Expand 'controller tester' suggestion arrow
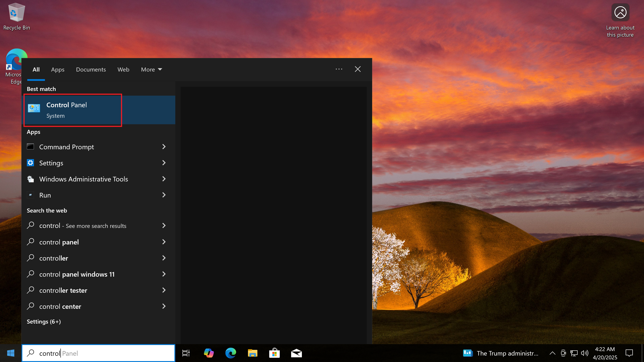 click(x=164, y=290)
